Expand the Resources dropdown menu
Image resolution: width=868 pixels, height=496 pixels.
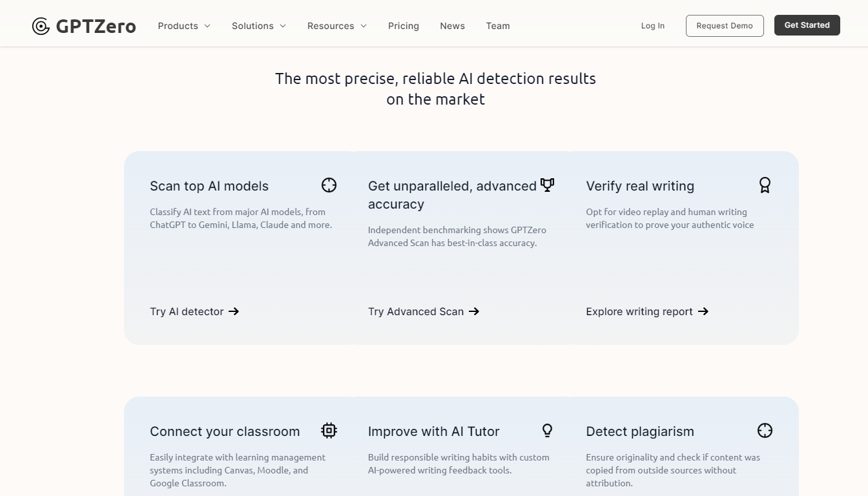(x=336, y=26)
